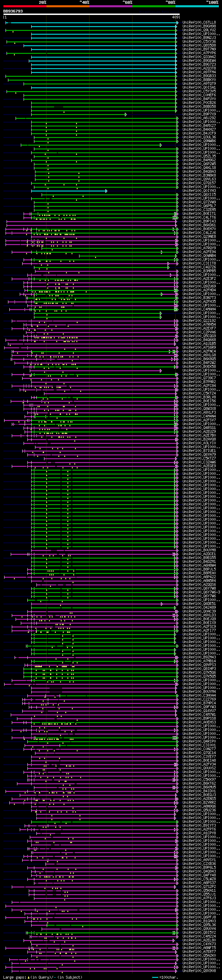222x980 pixels.
Task: Select the UniRef100_Q22192 label
Action: point(199,321)
